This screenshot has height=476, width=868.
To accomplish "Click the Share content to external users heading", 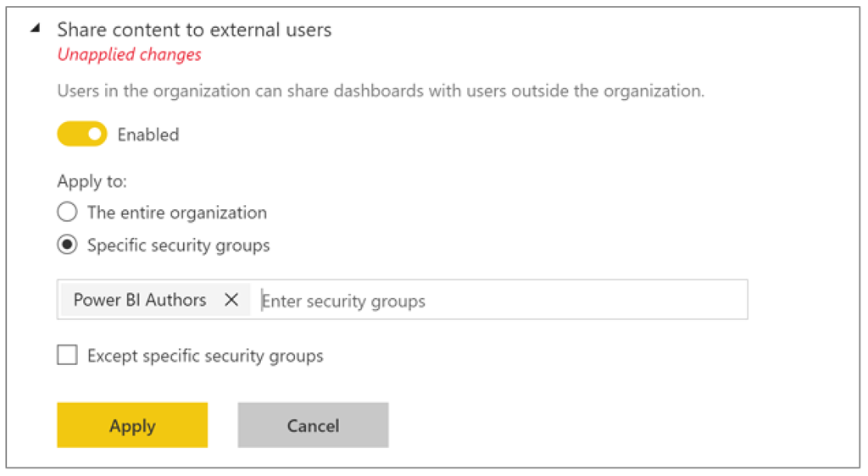I will tap(194, 30).
